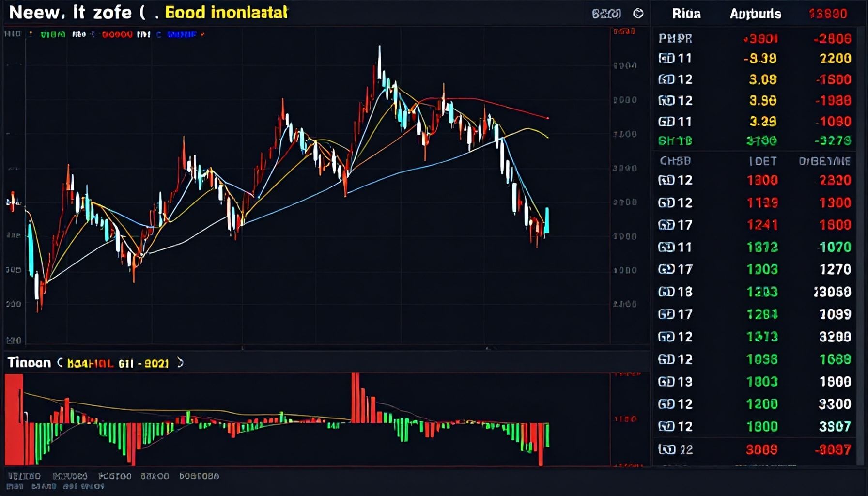Open the yellow symbol name in chart title

(x=226, y=13)
